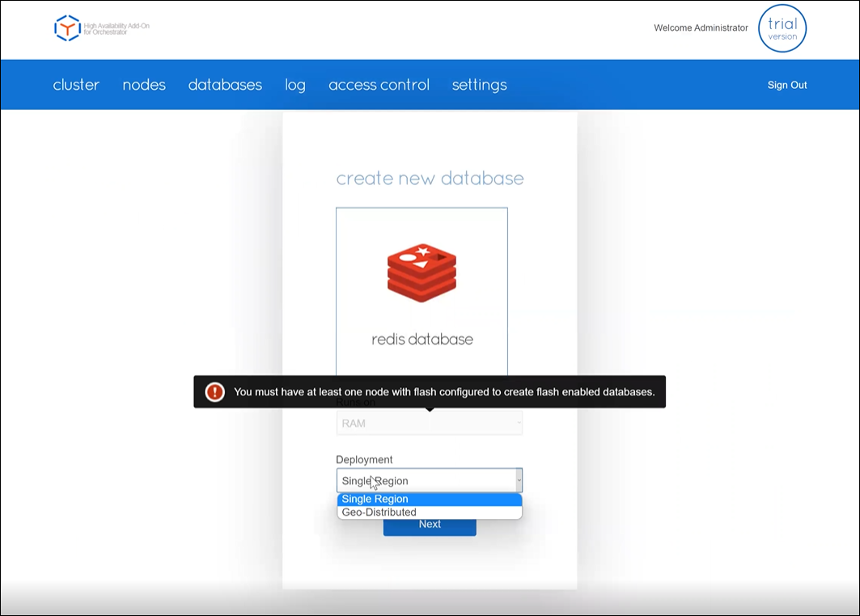Click the Welcome Administrator text
Screen dimensions: 860x616
tap(701, 28)
